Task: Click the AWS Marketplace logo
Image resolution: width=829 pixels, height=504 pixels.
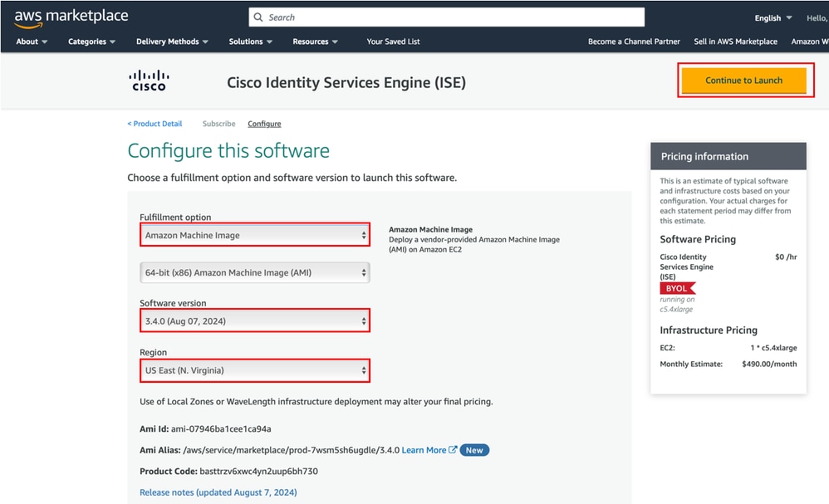Action: (71, 17)
